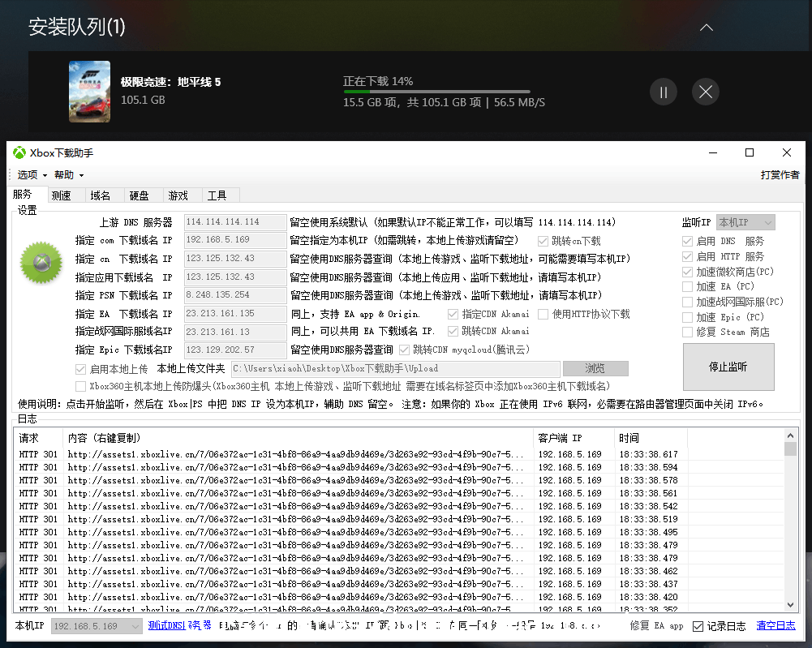
Task: Enable 加速 Epic (PC) checkbox
Action: coord(687,317)
